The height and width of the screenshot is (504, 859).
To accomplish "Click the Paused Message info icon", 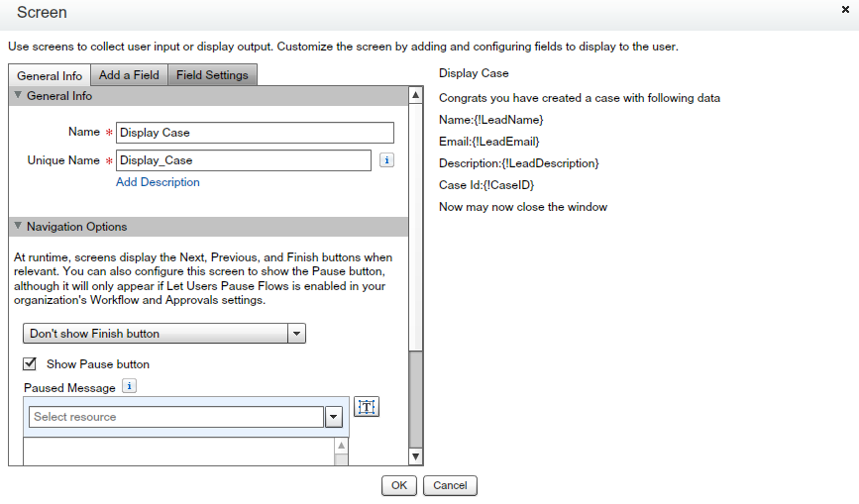I will pyautogui.click(x=129, y=387).
